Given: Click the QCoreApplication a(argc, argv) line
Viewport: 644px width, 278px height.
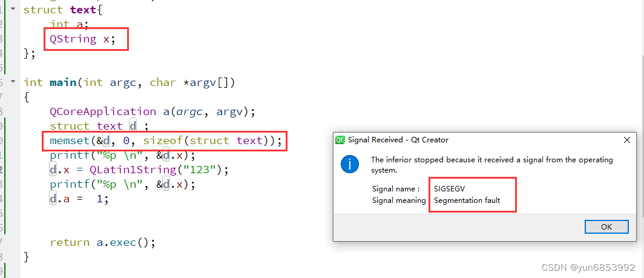Looking at the screenshot, I should tap(153, 112).
